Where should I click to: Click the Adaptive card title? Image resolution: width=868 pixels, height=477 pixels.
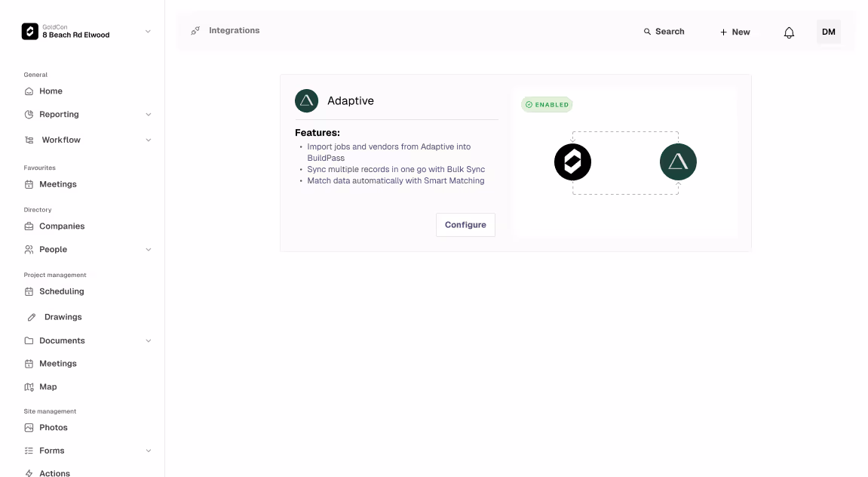tap(351, 101)
